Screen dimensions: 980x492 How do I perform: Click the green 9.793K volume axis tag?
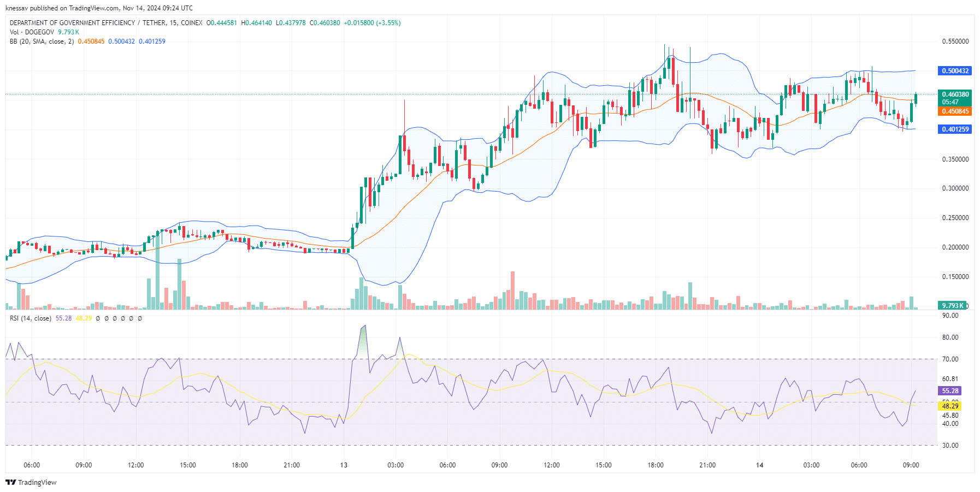pyautogui.click(x=952, y=306)
